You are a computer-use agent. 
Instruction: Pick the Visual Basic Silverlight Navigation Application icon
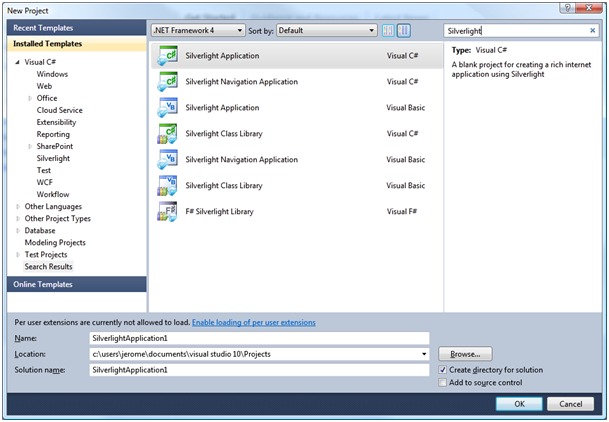click(167, 160)
